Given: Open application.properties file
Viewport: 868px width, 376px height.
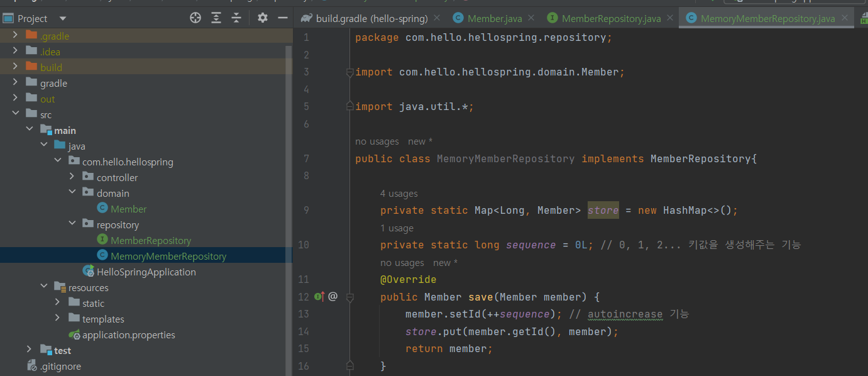Looking at the screenshot, I should pyautogui.click(x=128, y=335).
